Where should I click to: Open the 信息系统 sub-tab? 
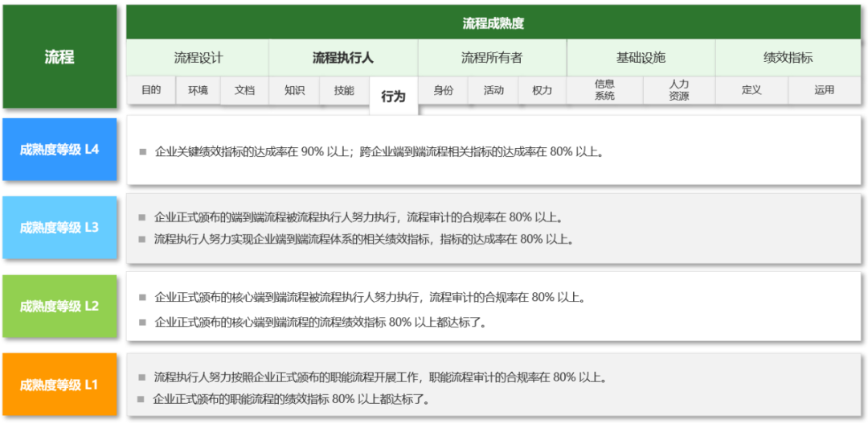click(604, 90)
